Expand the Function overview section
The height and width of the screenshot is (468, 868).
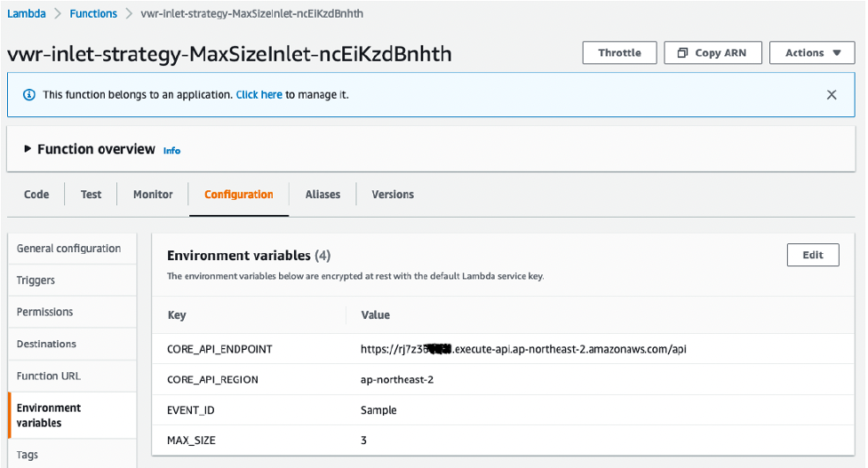(28, 149)
